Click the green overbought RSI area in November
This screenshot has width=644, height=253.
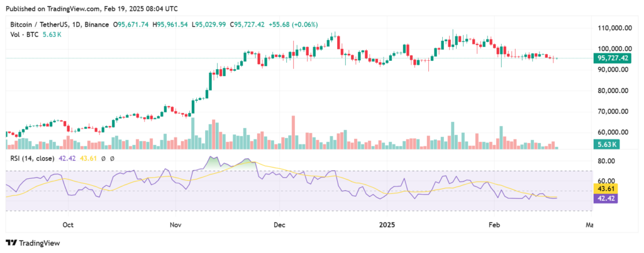point(214,163)
